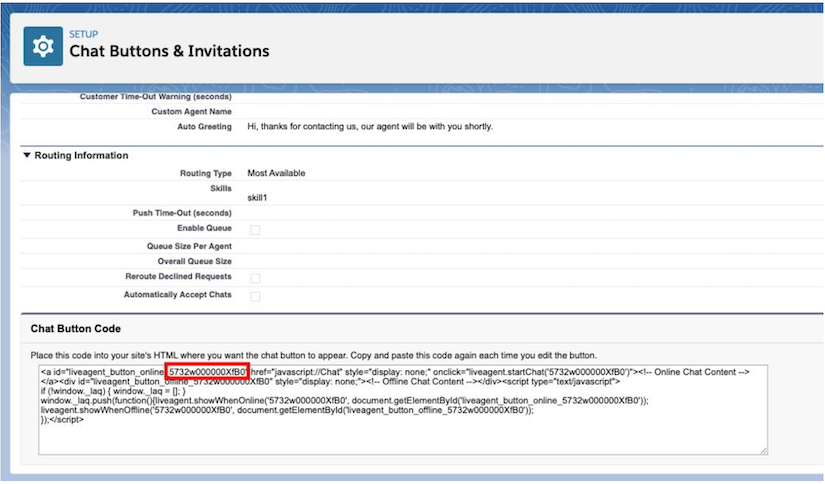Click the 'Customer Time-Out Warning (seconds)' label
This screenshot has height=484, width=825.
[x=156, y=96]
